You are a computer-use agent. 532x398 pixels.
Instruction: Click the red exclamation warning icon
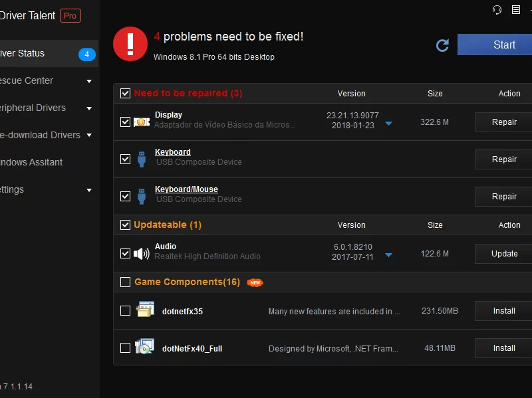pos(130,44)
